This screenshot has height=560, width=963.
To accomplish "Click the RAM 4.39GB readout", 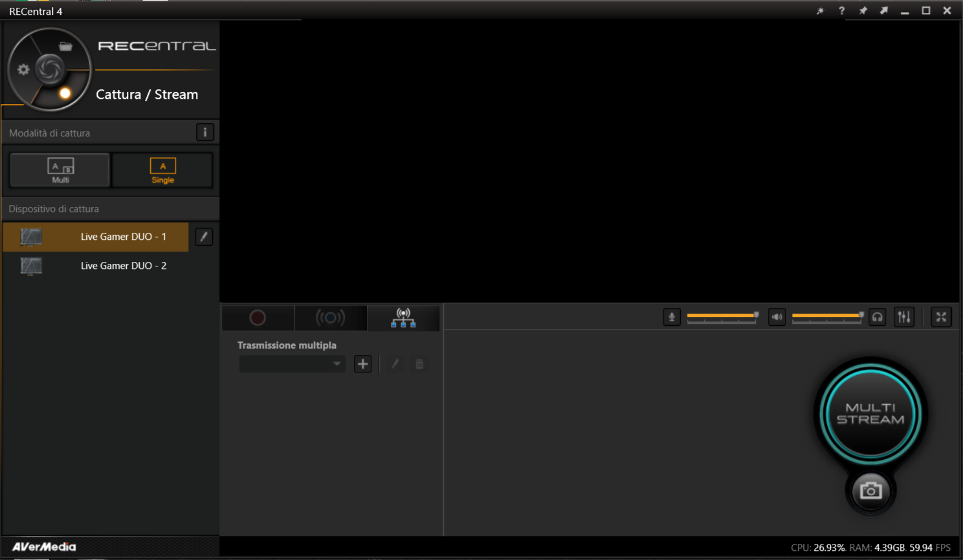I will pos(877,548).
